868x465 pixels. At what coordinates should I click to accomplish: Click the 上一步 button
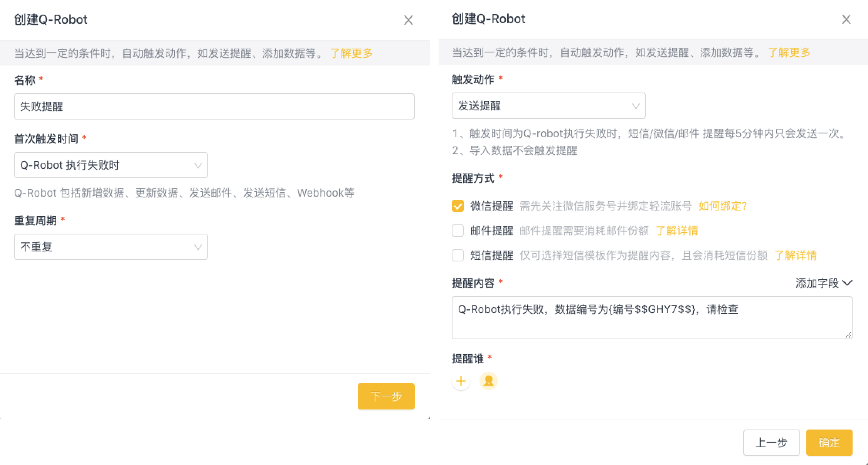pyautogui.click(x=771, y=443)
